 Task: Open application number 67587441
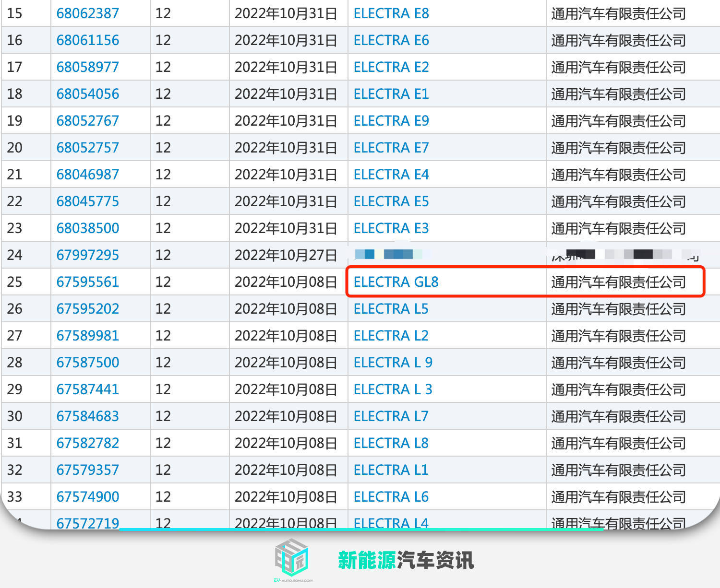click(87, 389)
